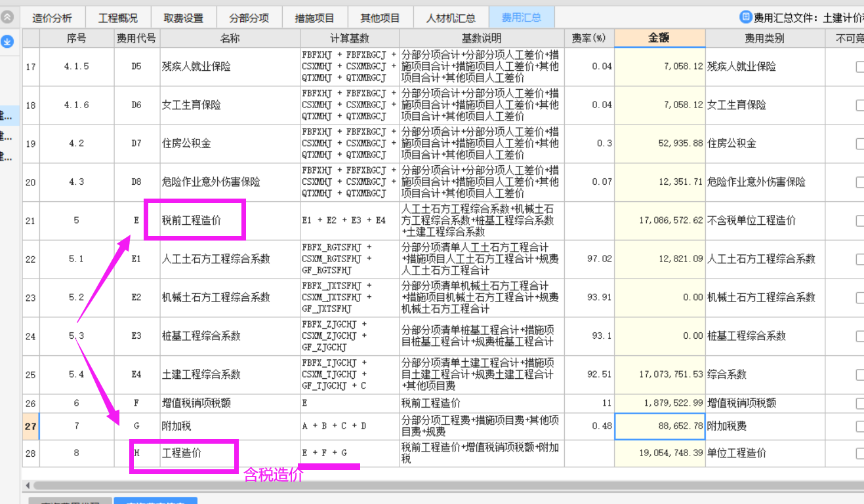Click the blue download arrow icon
Viewport: 864px width, 504px height.
pos(7,42)
